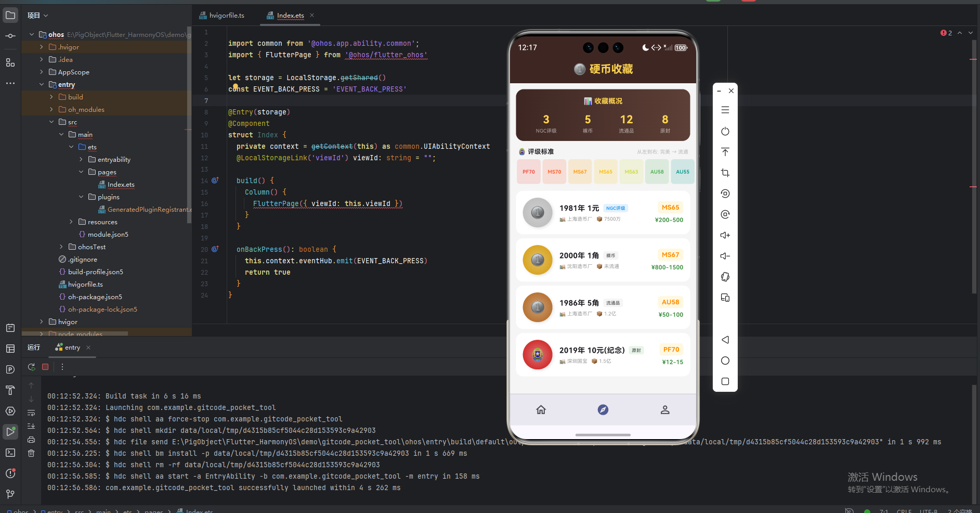
Task: Click the print console output icon
Action: (x=31, y=440)
